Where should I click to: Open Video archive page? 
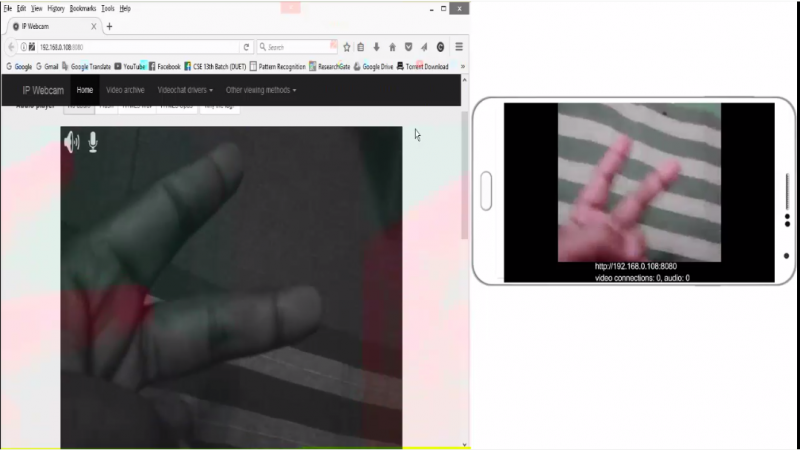125,90
